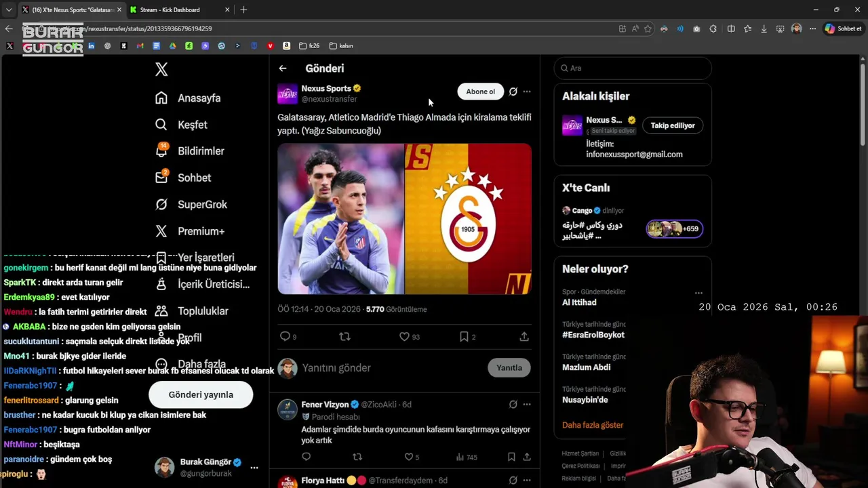Open more options on Fener Vizyon reply
This screenshot has width=868, height=488.
(527, 405)
